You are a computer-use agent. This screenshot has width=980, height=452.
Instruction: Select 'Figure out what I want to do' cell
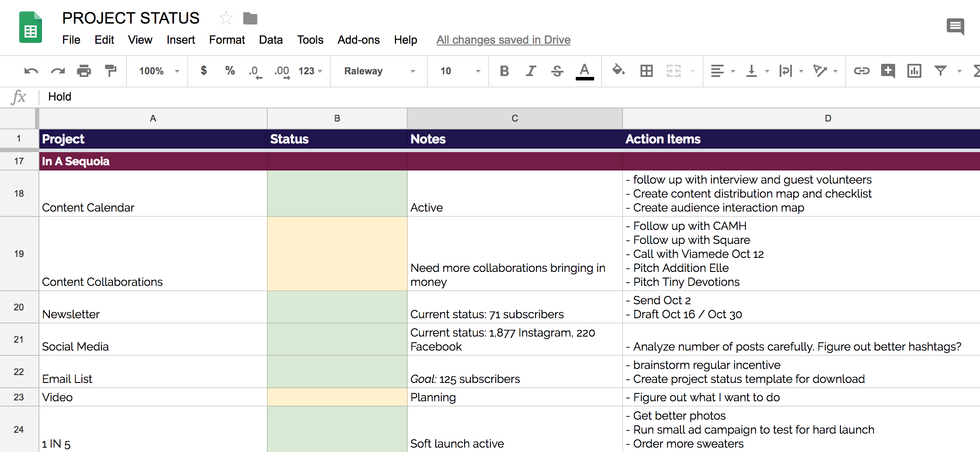click(801, 397)
